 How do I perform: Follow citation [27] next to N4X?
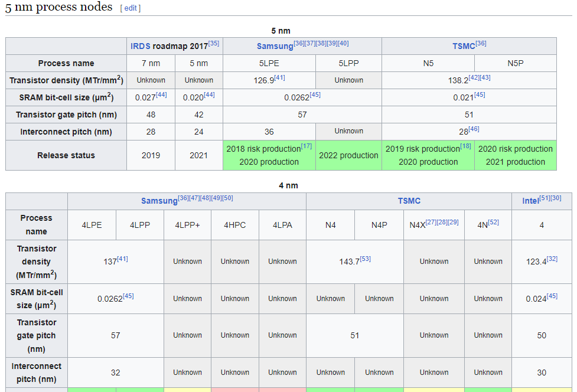pyautogui.click(x=431, y=222)
